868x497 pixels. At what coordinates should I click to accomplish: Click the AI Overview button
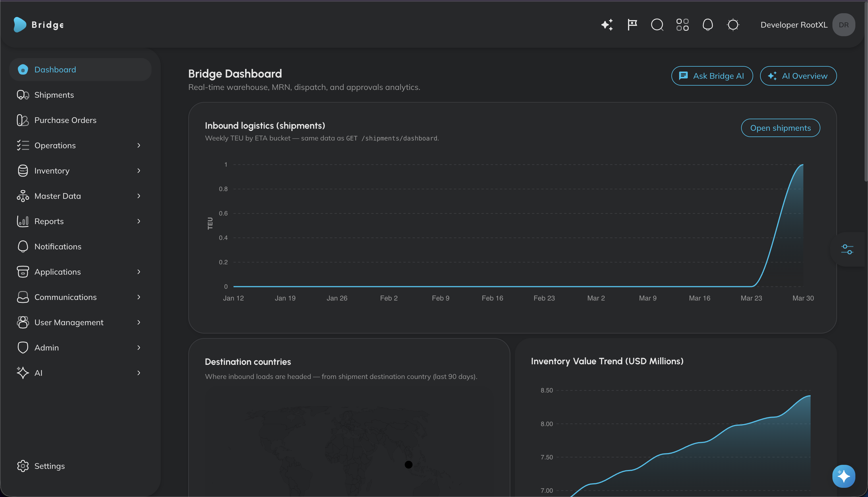point(798,76)
